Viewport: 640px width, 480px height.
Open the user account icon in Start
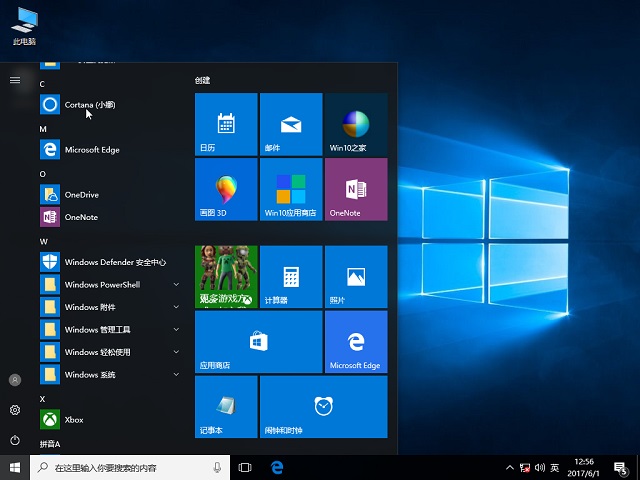click(x=15, y=380)
